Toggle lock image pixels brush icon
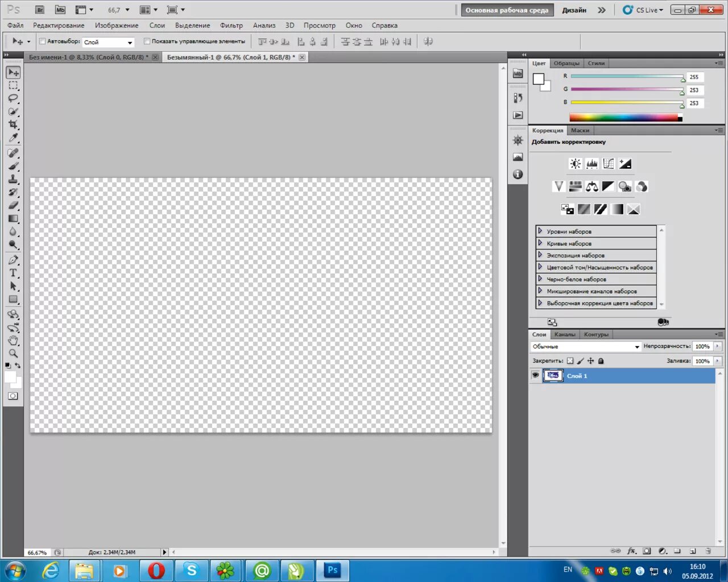 point(580,361)
